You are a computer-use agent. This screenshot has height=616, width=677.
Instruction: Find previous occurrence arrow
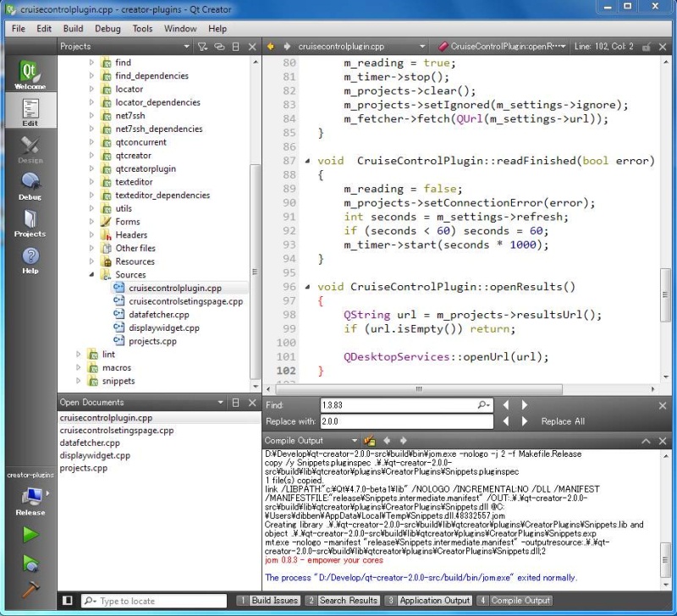pos(506,405)
